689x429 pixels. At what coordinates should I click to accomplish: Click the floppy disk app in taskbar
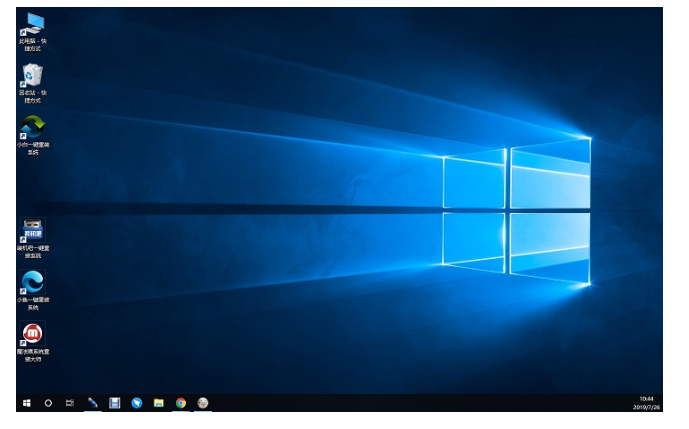(x=114, y=402)
